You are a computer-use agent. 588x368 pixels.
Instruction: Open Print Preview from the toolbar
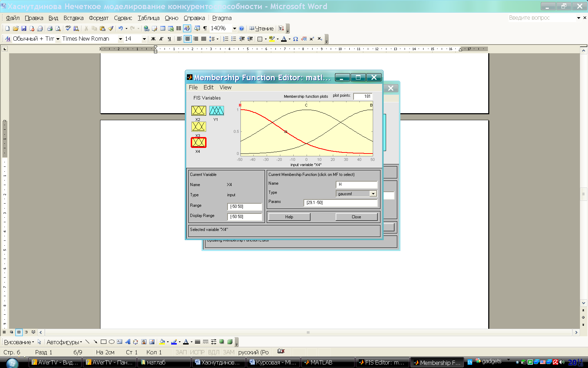(x=58, y=28)
